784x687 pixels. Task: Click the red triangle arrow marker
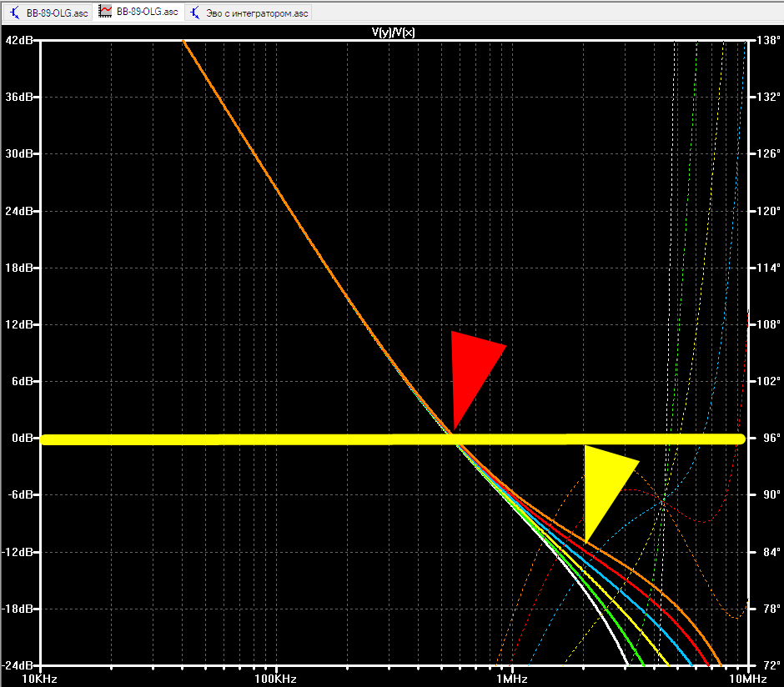(x=473, y=369)
